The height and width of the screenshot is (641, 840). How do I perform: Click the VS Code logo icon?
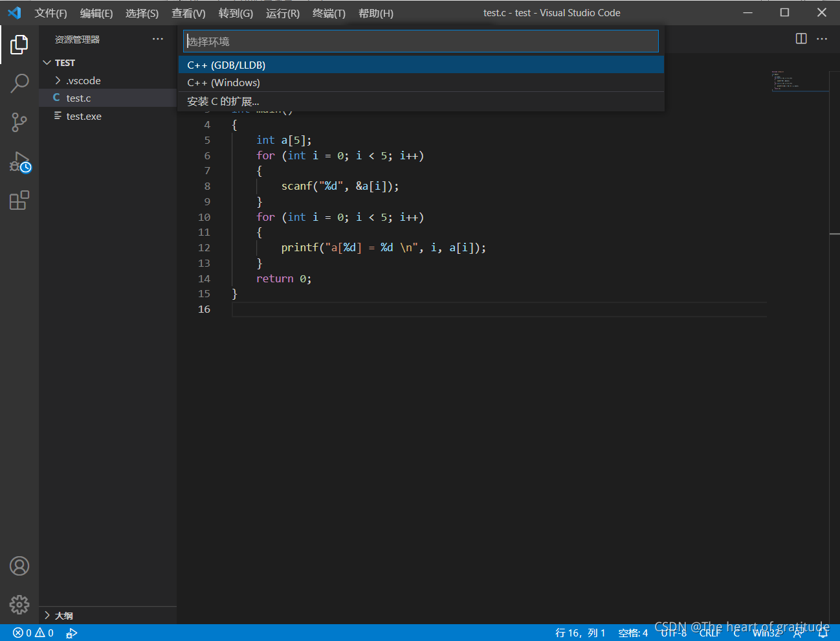click(x=14, y=13)
